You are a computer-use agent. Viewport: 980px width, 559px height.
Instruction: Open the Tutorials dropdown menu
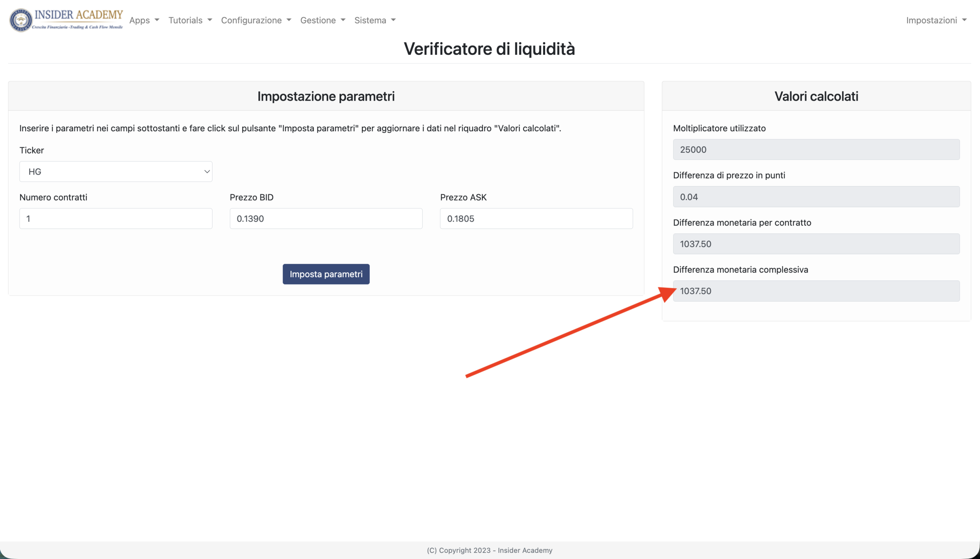(190, 20)
